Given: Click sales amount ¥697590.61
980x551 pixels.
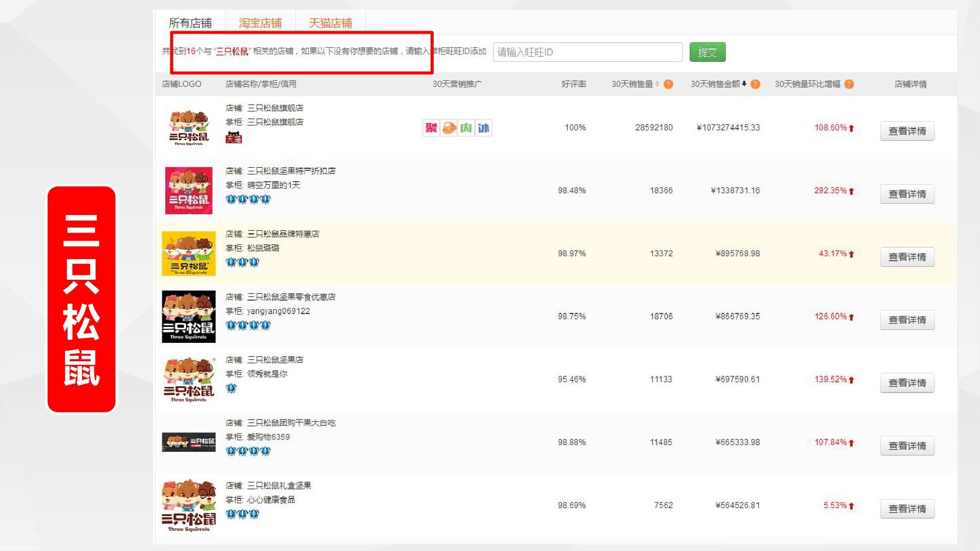Looking at the screenshot, I should [737, 380].
